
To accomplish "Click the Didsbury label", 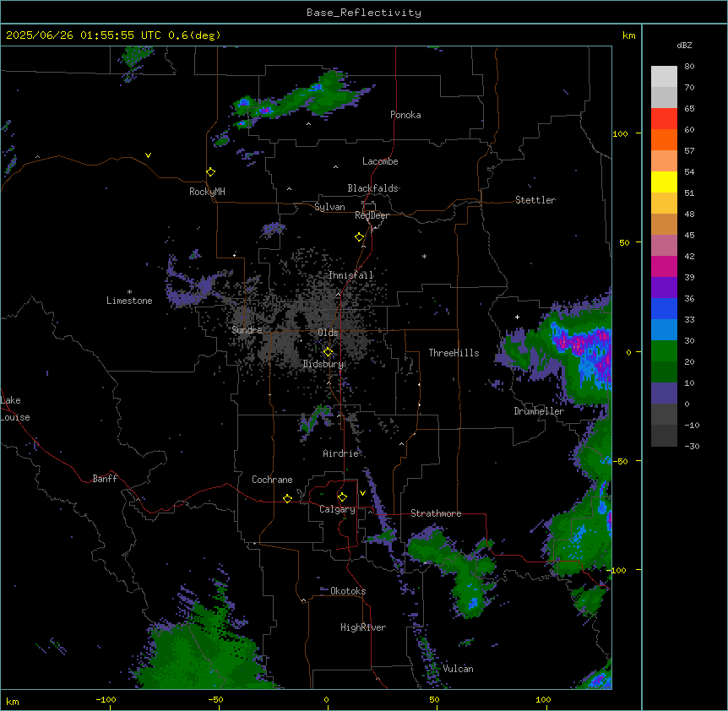I will (x=323, y=364).
